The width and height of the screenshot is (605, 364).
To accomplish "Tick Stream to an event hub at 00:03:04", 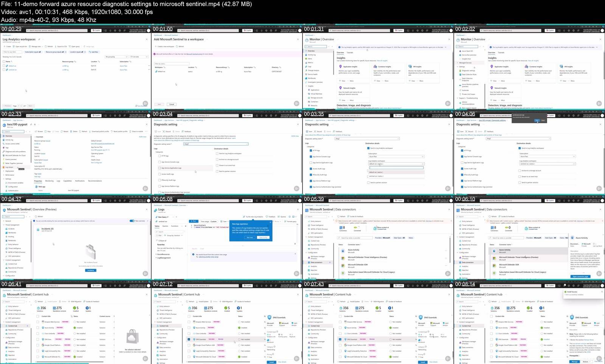I will pyautogui.click(x=217, y=165).
